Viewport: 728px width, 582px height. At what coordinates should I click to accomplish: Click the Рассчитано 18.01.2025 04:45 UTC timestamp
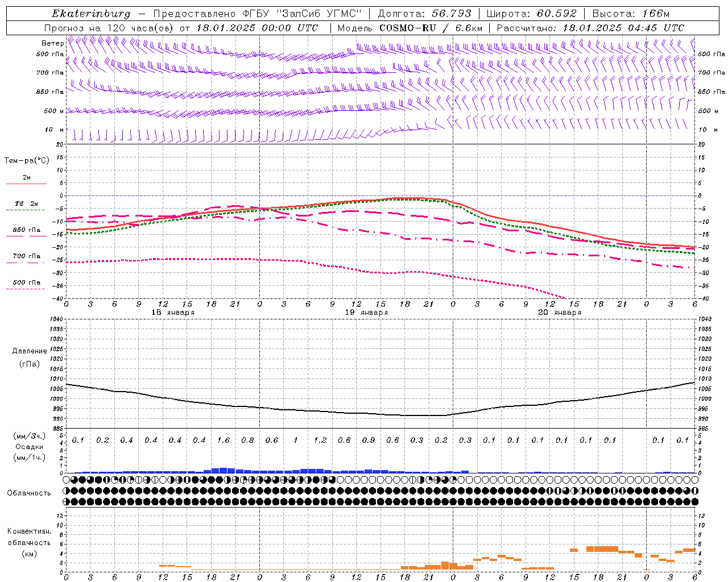[590, 28]
